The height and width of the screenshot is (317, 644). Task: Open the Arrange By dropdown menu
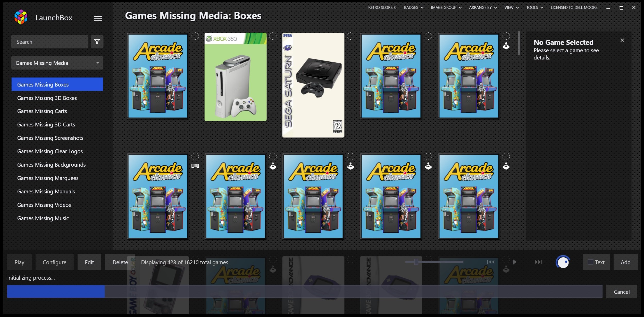click(x=483, y=7)
